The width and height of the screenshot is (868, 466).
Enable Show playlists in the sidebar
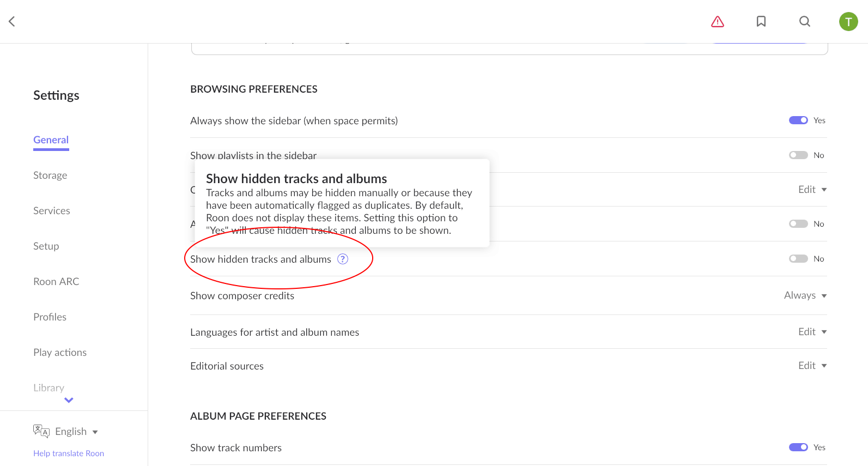click(x=798, y=155)
